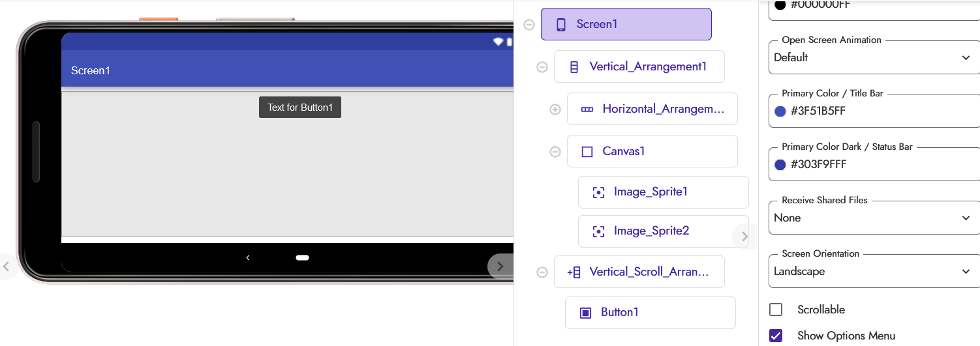The height and width of the screenshot is (346, 980).
Task: Expand the Horizontal_Arrangement tree node
Action: coord(555,109)
